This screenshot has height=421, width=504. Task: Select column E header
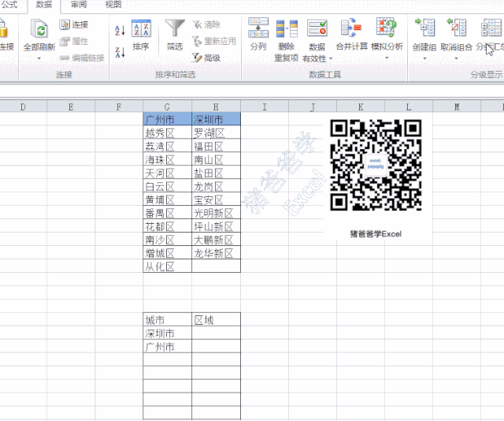(x=71, y=107)
